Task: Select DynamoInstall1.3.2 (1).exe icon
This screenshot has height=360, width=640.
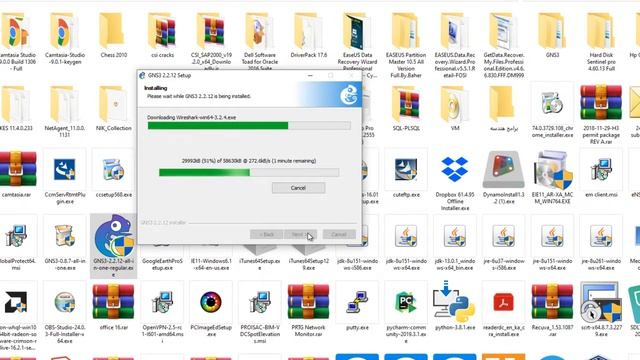Action: [503, 169]
